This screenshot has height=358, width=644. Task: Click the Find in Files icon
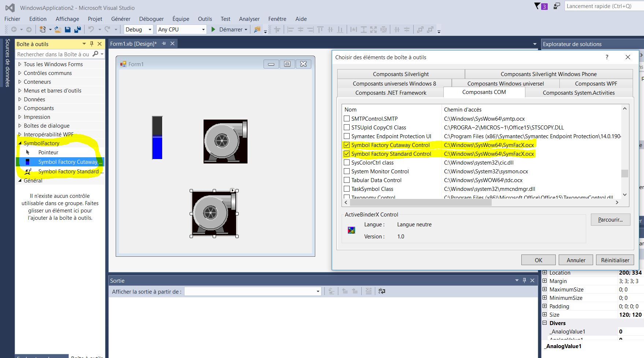[x=257, y=29]
